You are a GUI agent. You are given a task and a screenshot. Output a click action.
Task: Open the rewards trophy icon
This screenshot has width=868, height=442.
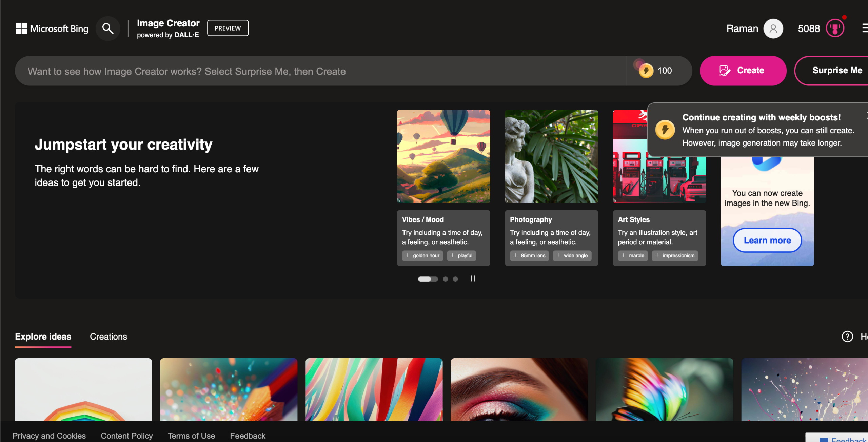point(835,28)
